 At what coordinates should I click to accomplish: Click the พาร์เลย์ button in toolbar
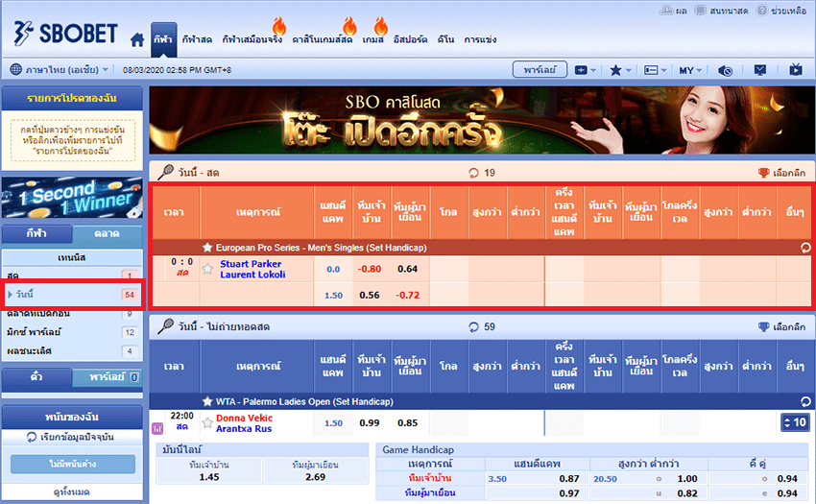[x=540, y=70]
